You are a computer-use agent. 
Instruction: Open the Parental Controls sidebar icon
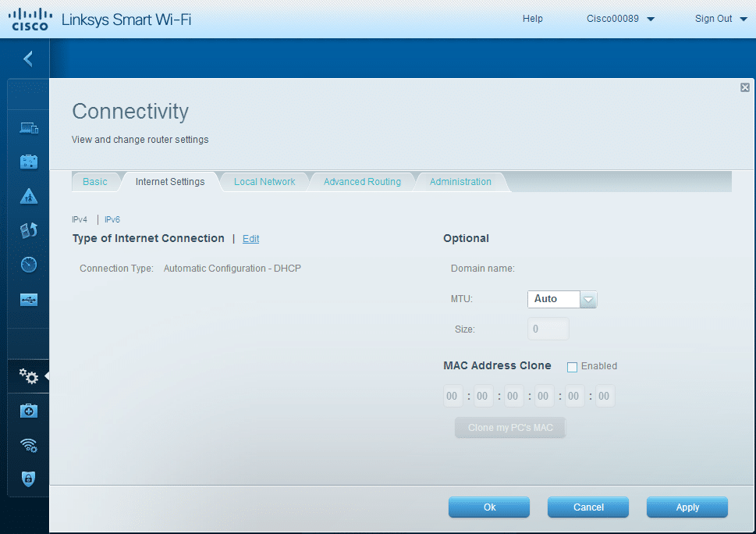coord(29,196)
